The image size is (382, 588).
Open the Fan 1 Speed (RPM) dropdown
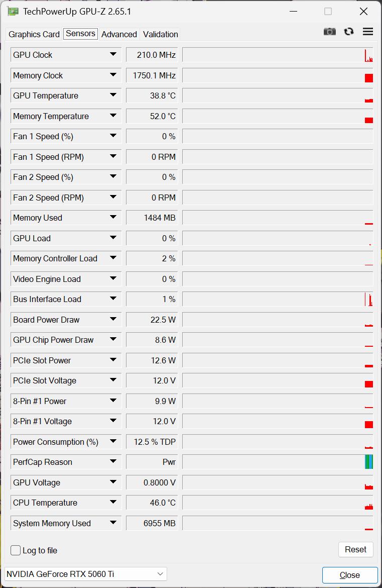[x=113, y=157]
